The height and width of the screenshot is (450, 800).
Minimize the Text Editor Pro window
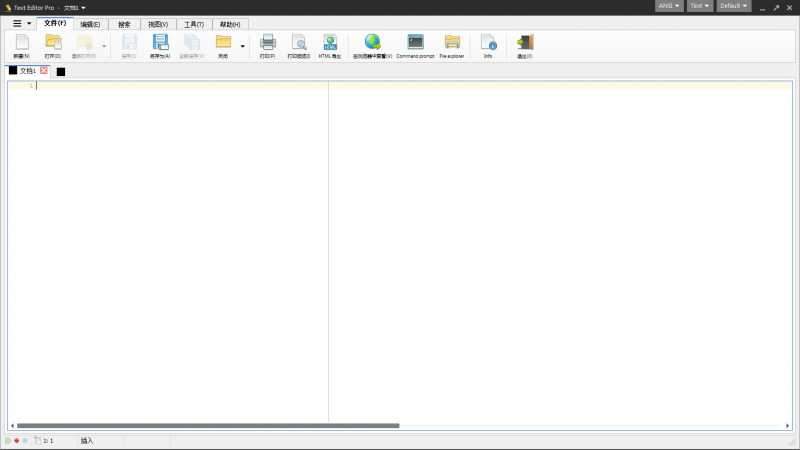762,8
